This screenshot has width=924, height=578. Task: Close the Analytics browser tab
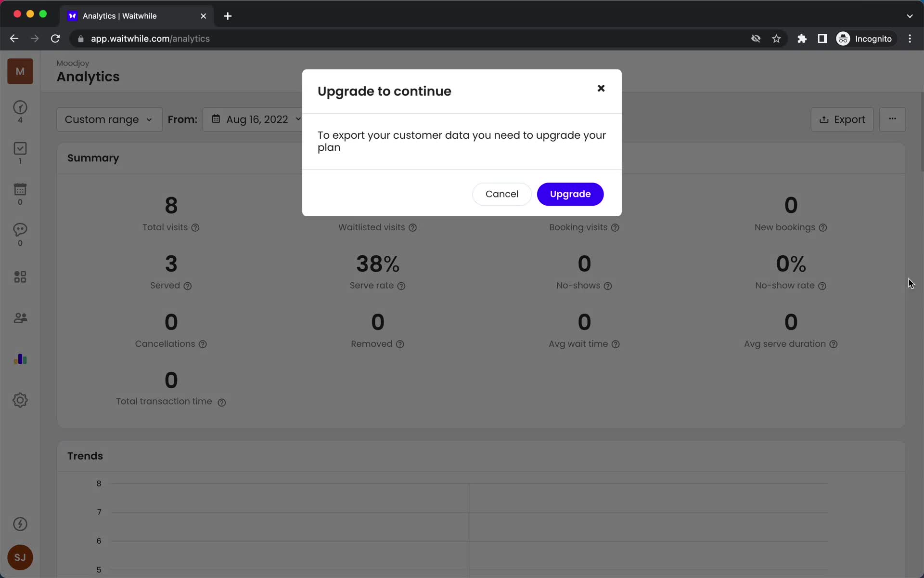tap(203, 16)
